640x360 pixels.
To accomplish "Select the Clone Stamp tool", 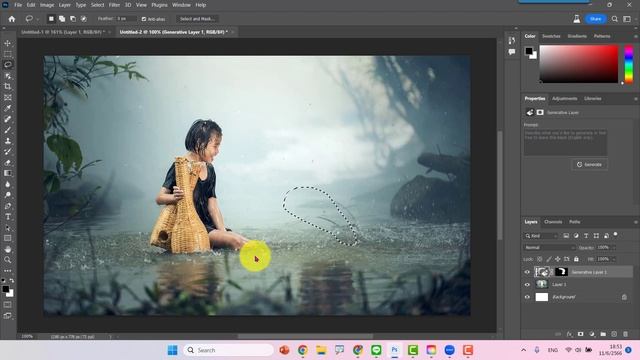I will (x=7, y=141).
